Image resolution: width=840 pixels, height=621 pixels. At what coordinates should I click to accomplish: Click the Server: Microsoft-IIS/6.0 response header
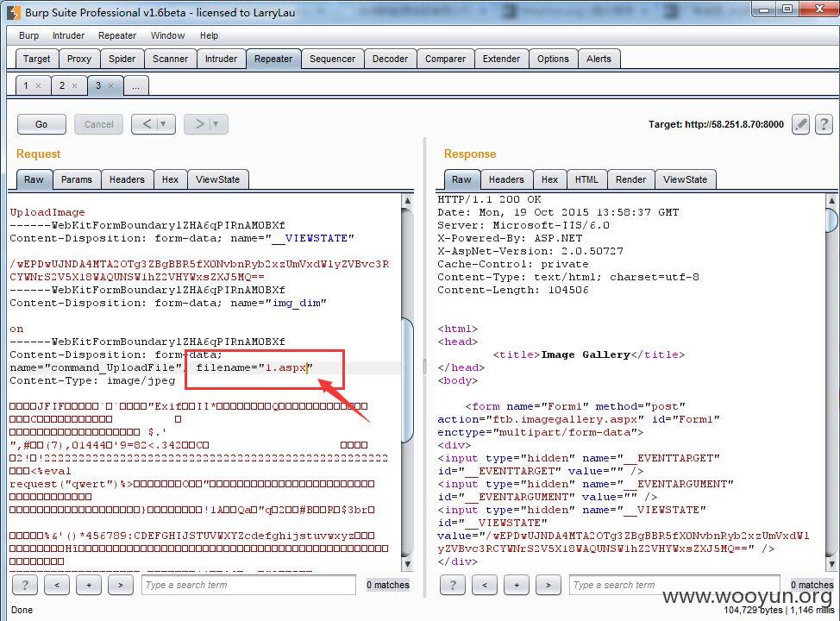523,225
